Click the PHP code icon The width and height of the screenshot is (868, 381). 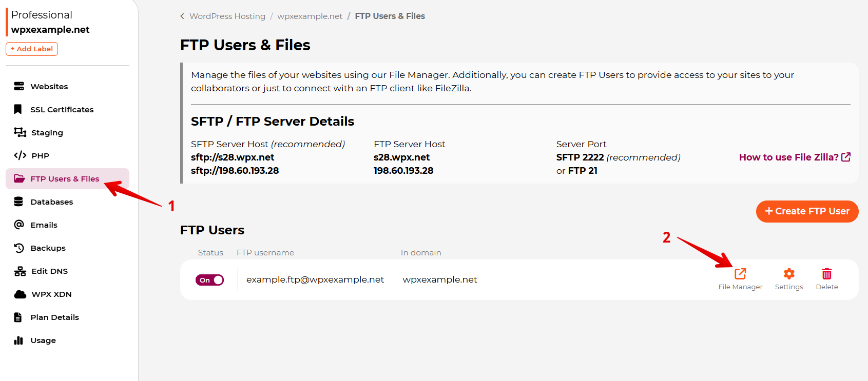[20, 155]
